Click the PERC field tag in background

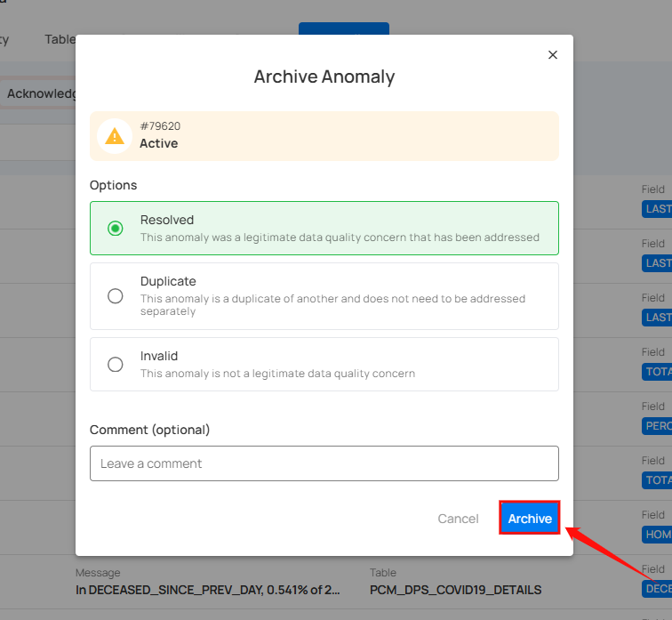tap(657, 426)
